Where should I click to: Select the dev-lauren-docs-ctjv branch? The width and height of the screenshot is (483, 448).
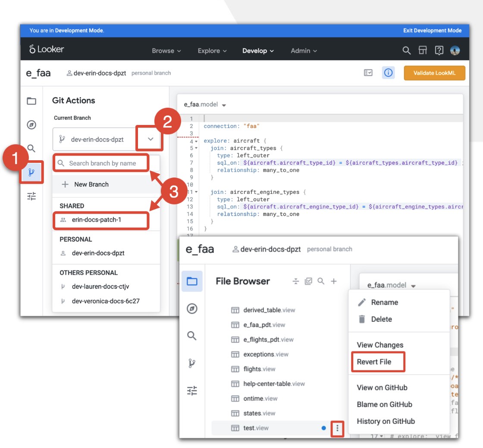coord(106,286)
